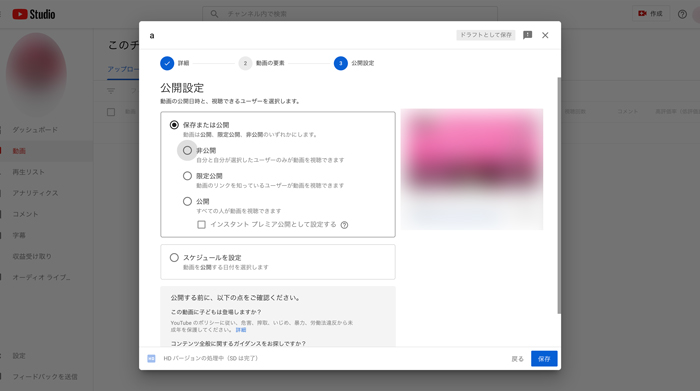Click the video preview thumbnail

(x=472, y=169)
